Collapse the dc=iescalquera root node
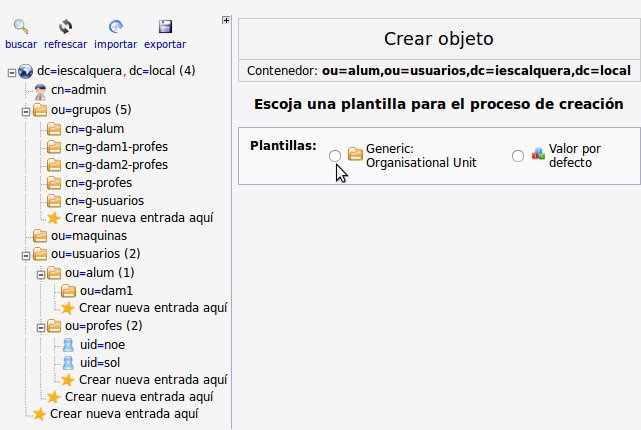 click(x=12, y=73)
